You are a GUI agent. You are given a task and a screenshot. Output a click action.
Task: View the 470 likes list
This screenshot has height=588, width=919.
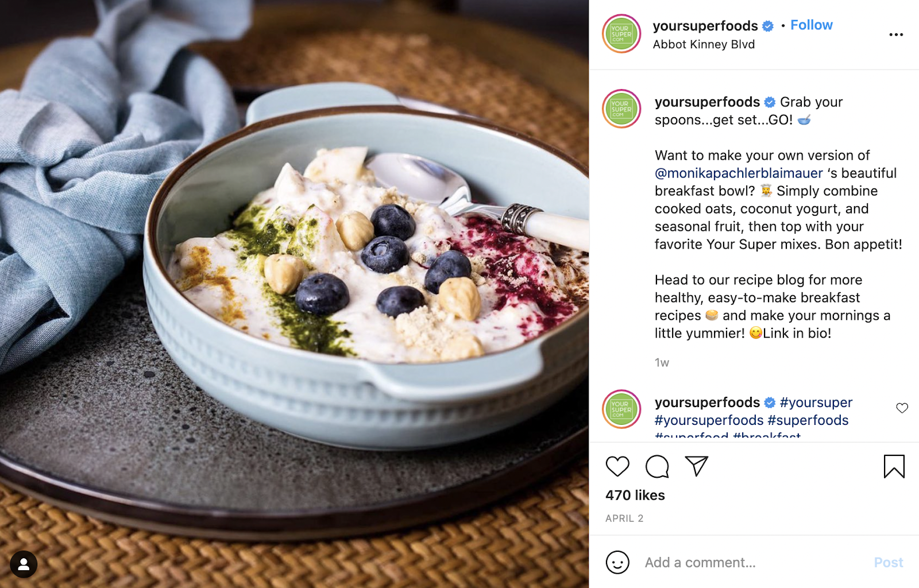pos(635,495)
